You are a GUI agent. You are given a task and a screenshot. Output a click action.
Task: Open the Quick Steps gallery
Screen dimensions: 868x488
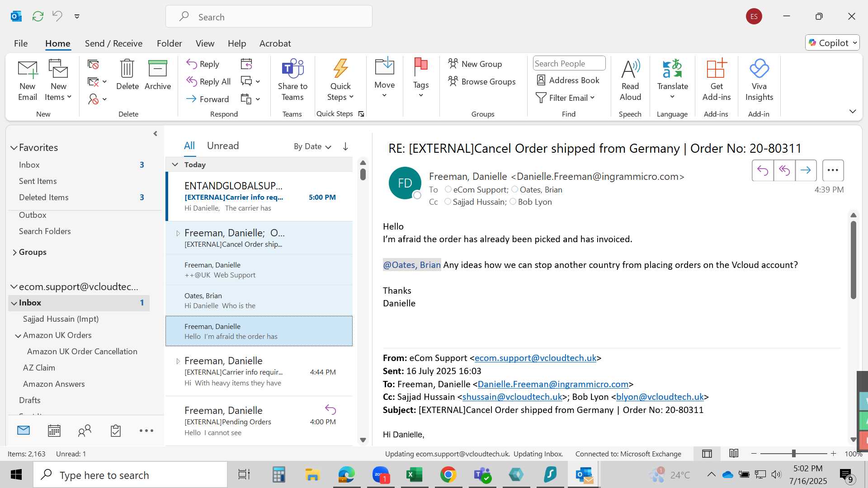click(340, 80)
